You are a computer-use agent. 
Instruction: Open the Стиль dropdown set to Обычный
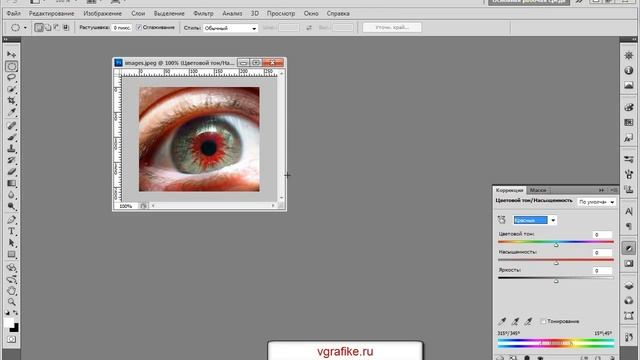pyautogui.click(x=231, y=28)
